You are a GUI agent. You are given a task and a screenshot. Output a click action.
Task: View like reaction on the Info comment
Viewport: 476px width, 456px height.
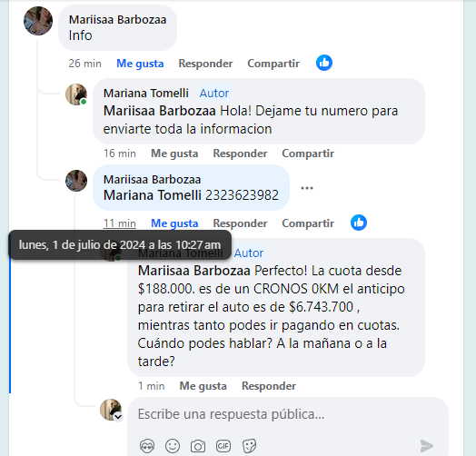(x=324, y=63)
